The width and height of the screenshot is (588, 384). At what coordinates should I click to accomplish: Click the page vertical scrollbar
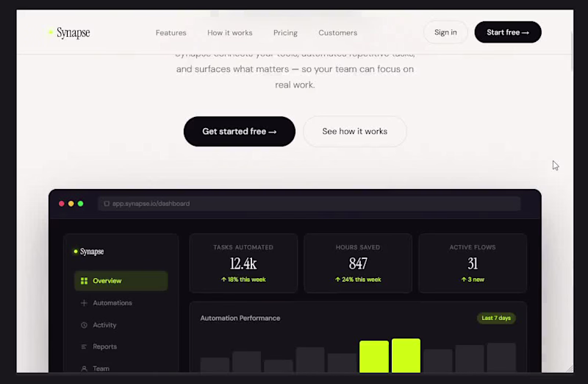click(572, 51)
